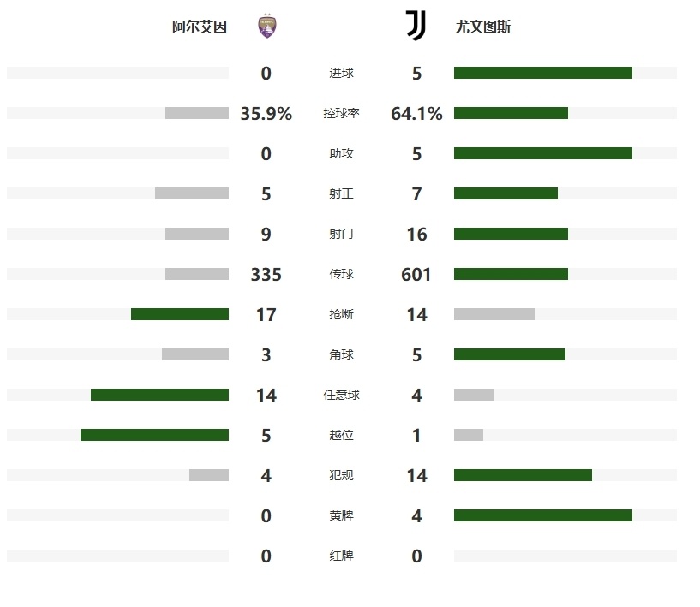Click the Juventus black J logo

416,26
